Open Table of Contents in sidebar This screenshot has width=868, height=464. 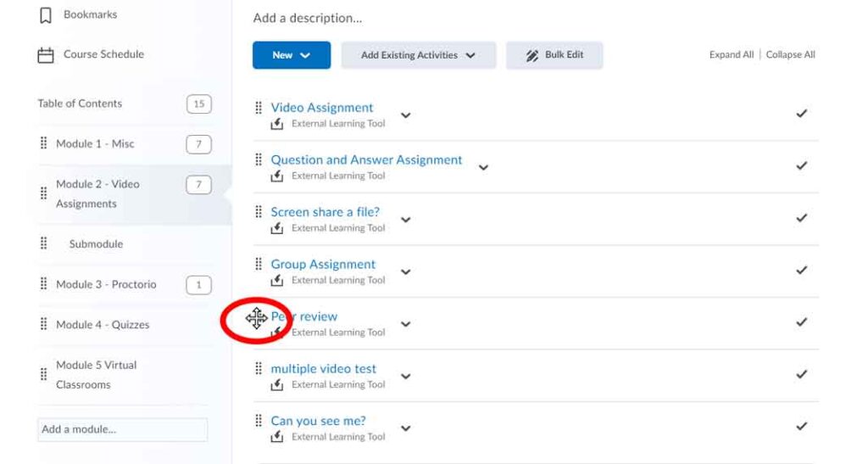[x=80, y=103]
